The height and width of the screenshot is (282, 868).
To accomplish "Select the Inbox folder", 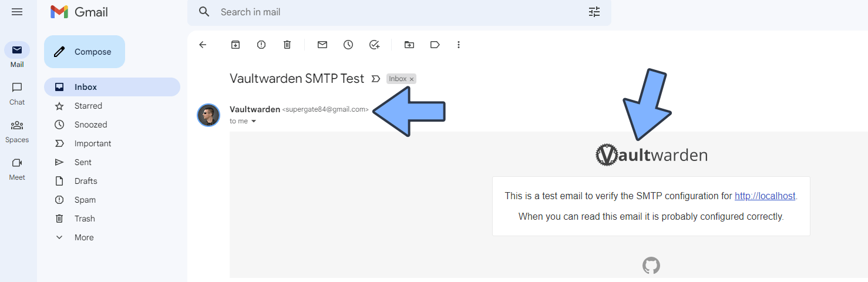I will pos(112,87).
